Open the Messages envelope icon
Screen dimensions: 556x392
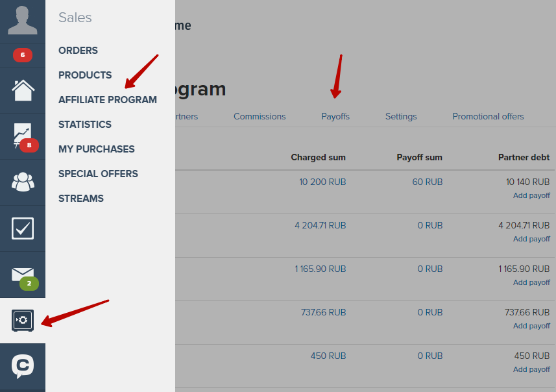23,275
